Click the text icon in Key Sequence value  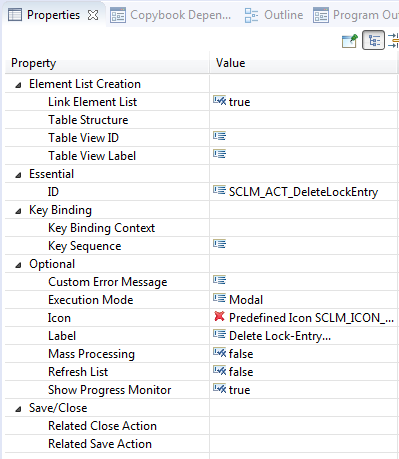[x=220, y=244]
